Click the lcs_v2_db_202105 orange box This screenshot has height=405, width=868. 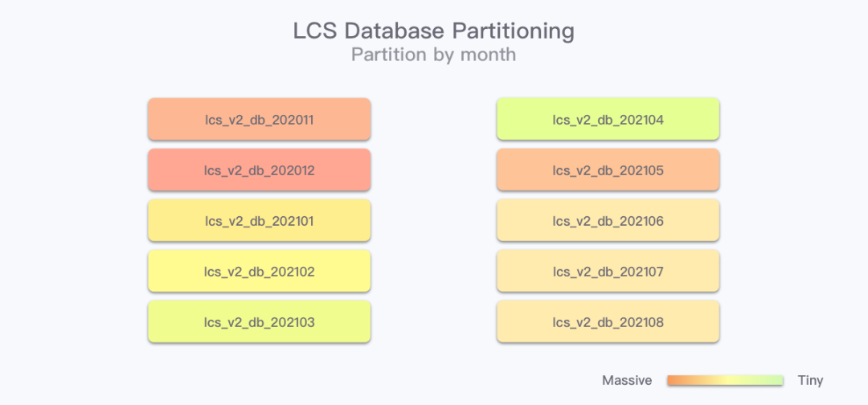click(x=608, y=170)
